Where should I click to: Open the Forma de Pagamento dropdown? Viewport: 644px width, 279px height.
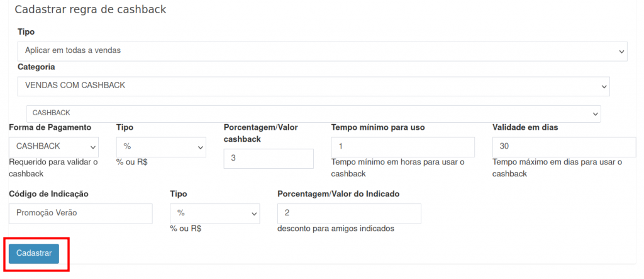tap(54, 147)
